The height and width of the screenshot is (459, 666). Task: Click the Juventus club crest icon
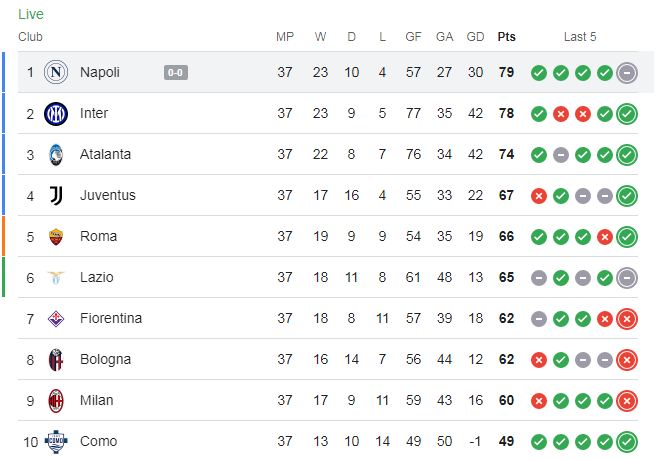pyautogui.click(x=56, y=195)
